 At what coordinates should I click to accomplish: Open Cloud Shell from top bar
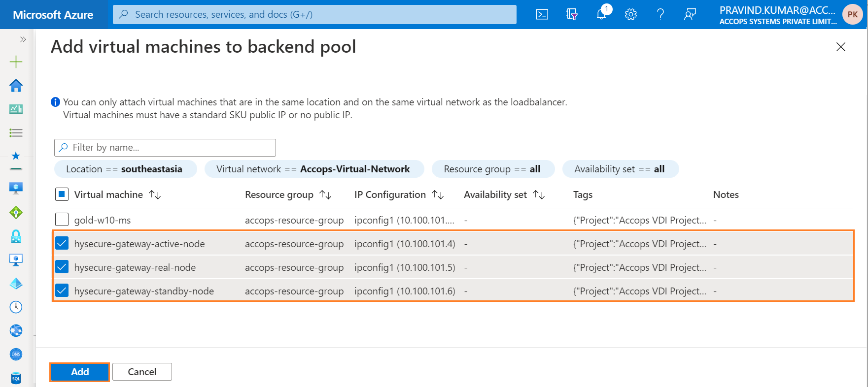542,14
